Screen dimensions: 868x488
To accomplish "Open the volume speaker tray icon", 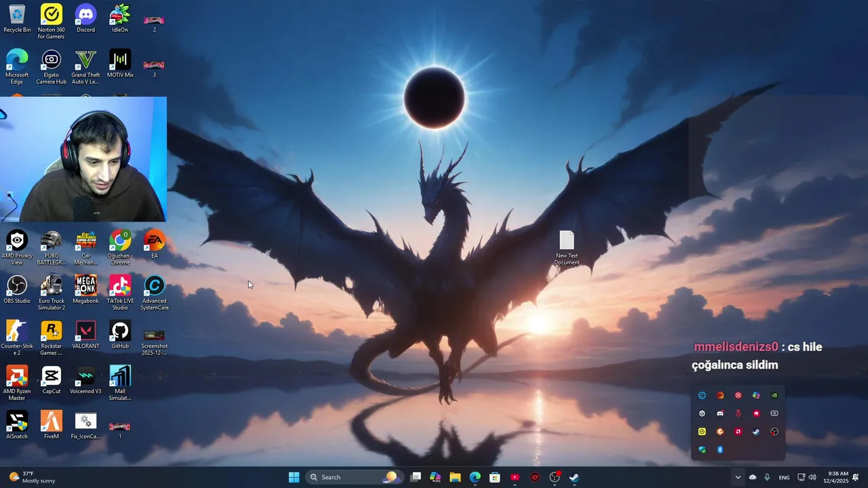I will (x=812, y=477).
